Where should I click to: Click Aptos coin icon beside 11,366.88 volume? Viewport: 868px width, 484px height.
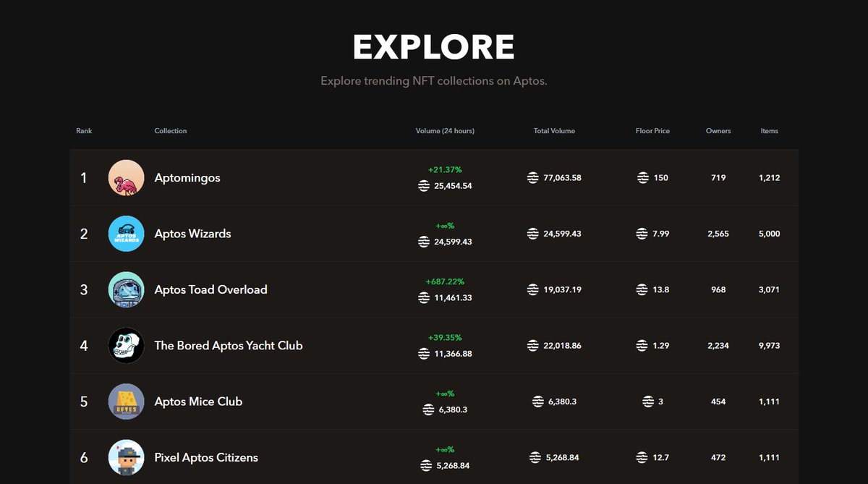pos(424,354)
